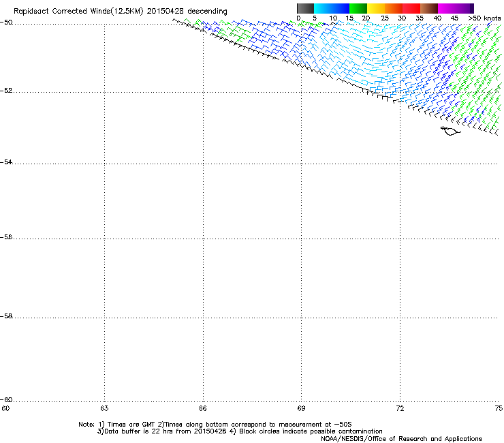Click the yellow 20–25 knots color segment
This screenshot has width=504, height=443.
376,8
